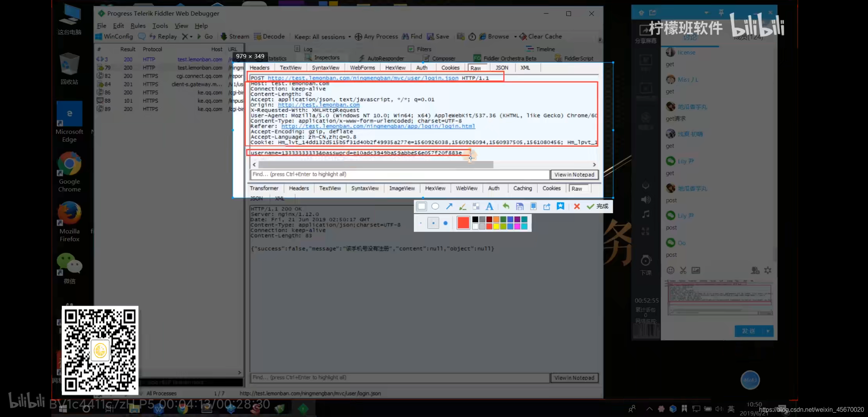Switch to the WebForms request tab

pyautogui.click(x=362, y=68)
